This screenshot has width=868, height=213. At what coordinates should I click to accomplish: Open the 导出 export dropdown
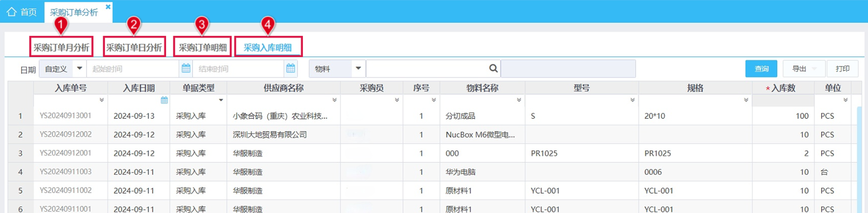point(804,69)
